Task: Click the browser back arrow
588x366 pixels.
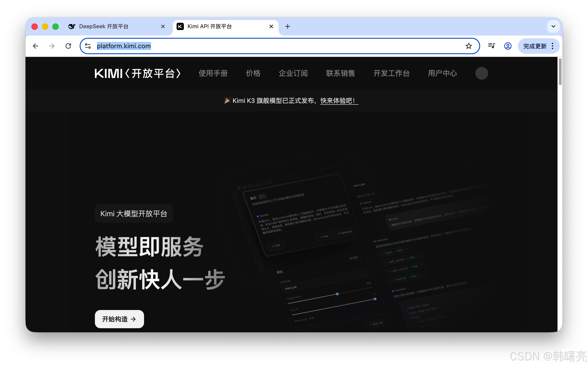Action: [x=35, y=46]
